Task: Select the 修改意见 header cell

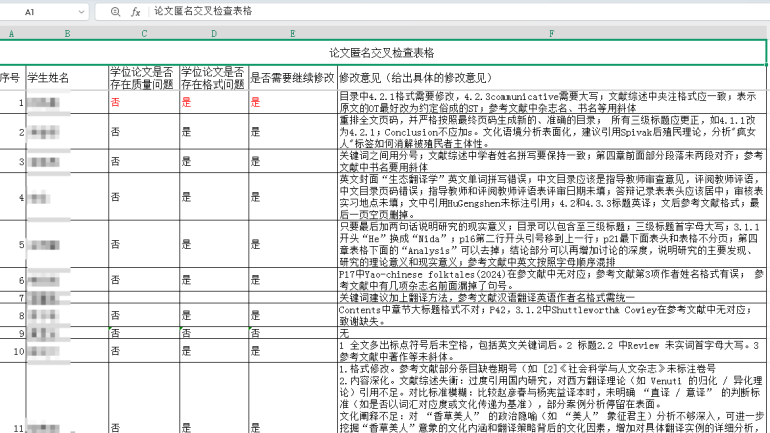Action: (551, 77)
